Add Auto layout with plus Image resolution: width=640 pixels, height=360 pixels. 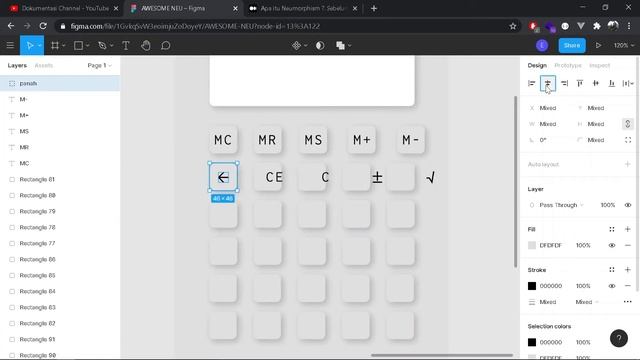(628, 164)
